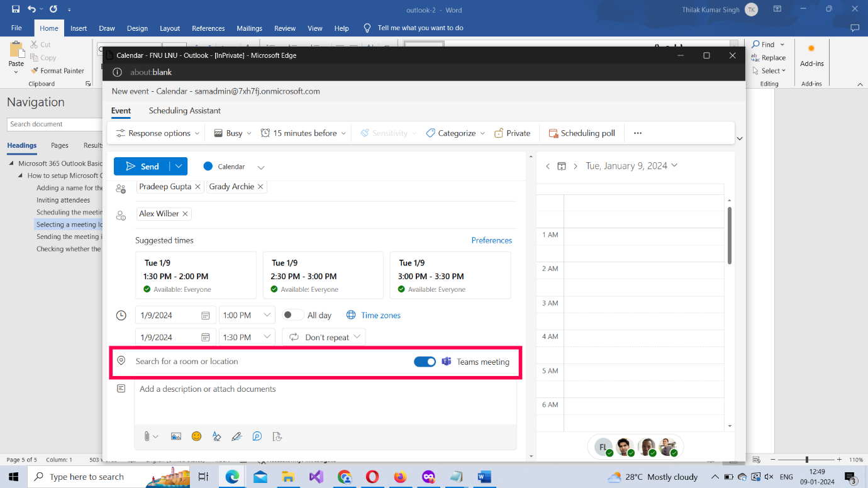Open Word Add-ins button
The height and width of the screenshot is (488, 868).
pyautogui.click(x=811, y=57)
